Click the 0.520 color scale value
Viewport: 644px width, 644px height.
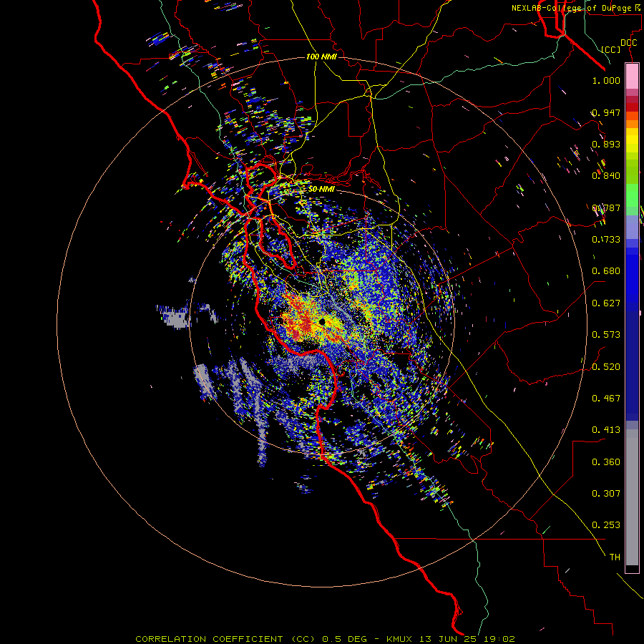606,367
